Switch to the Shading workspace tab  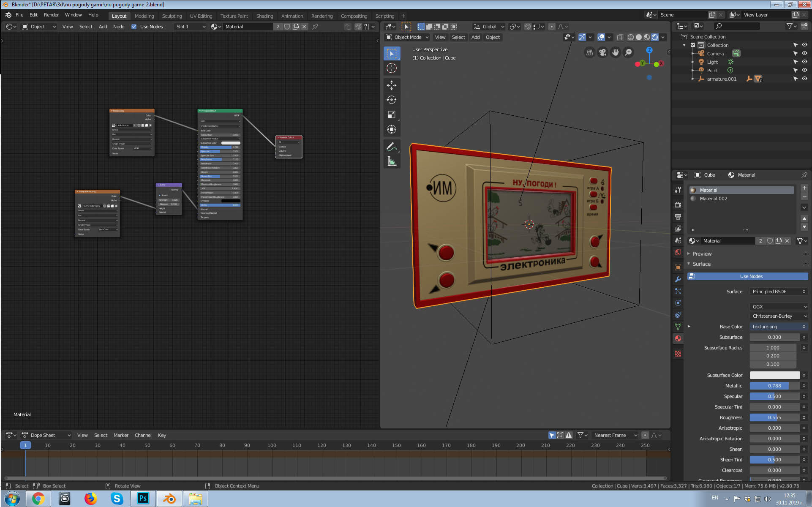coord(264,16)
